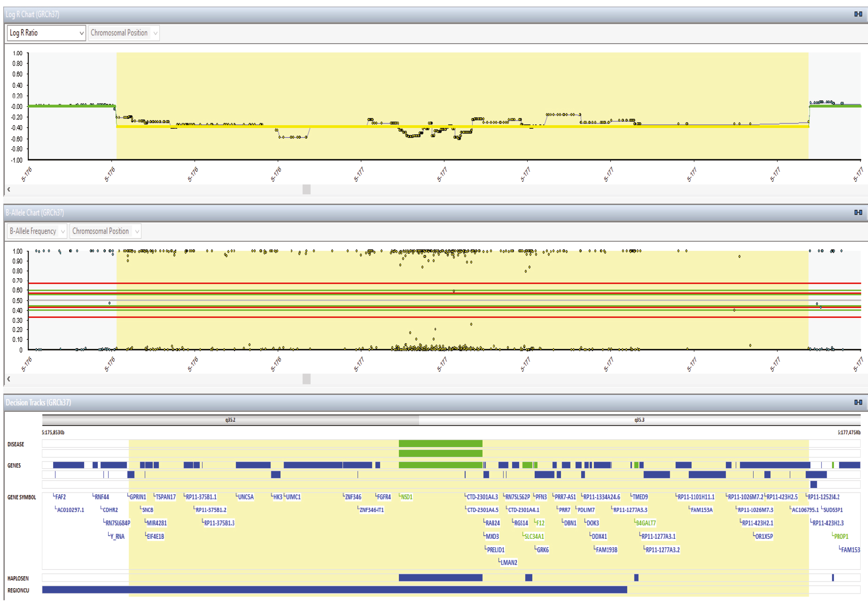The image size is (868, 610).
Task: Click left scroll arrow under Log R chart
Action: tap(9, 190)
